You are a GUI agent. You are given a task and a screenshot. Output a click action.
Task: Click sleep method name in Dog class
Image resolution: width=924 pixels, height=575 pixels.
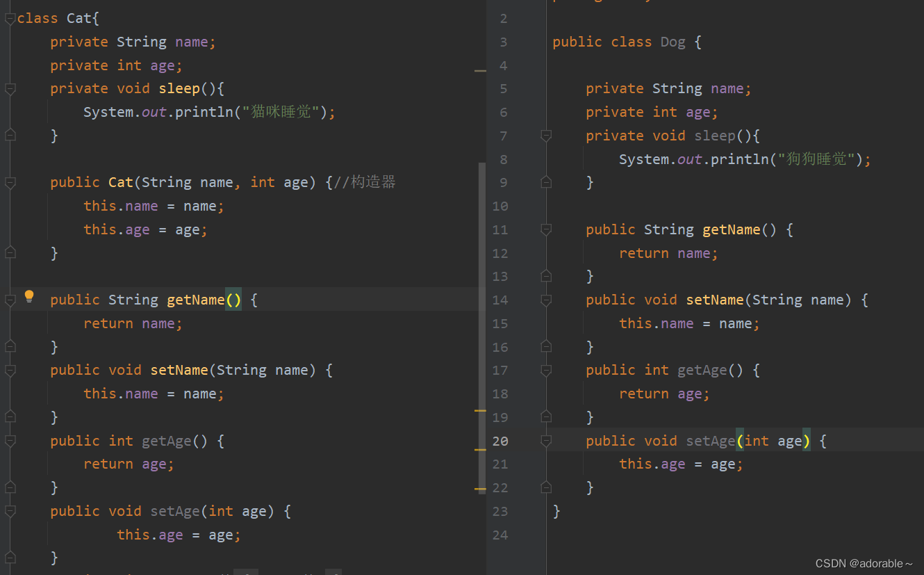715,136
